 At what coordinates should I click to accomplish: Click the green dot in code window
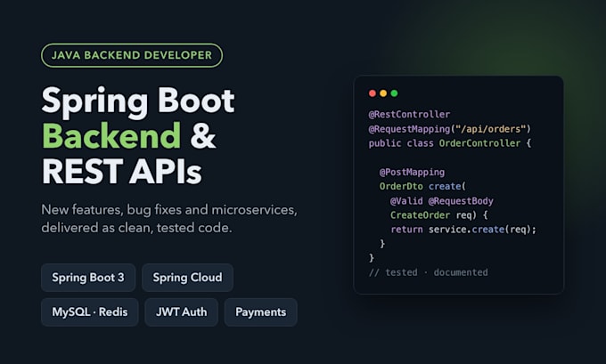[x=394, y=93]
